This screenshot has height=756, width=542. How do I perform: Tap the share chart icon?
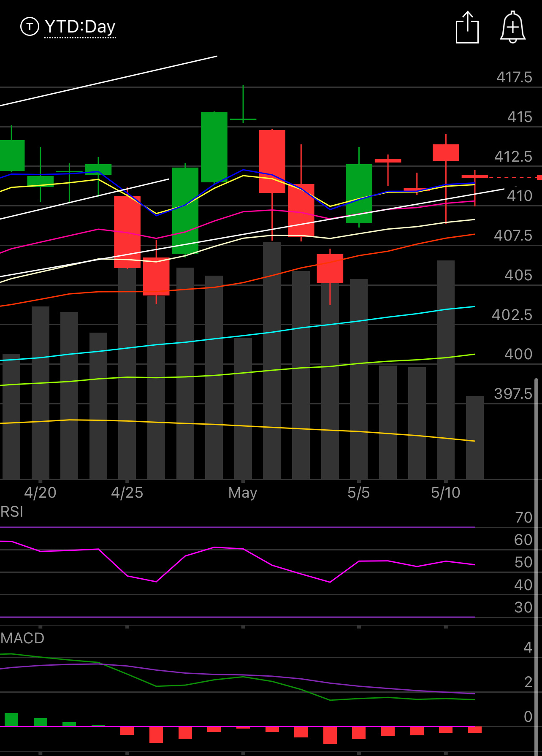tap(467, 27)
